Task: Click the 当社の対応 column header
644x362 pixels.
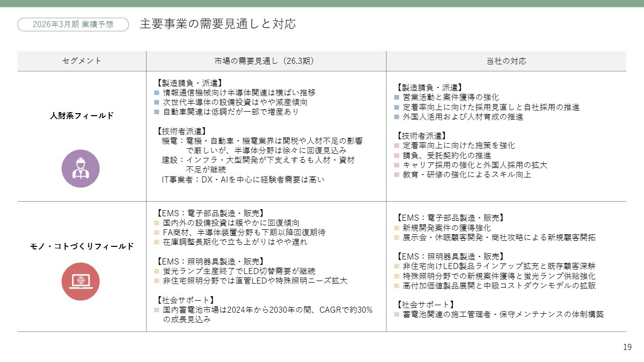Action: coord(506,61)
